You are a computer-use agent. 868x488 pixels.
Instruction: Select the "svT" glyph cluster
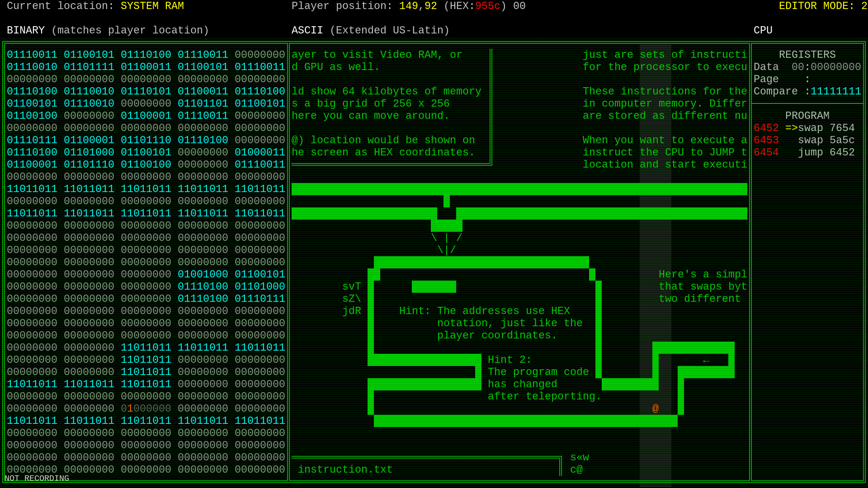[352, 286]
